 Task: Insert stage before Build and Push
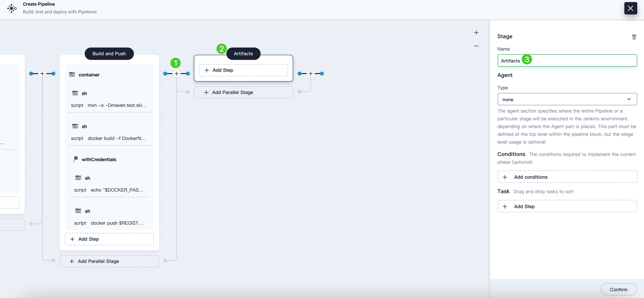pyautogui.click(x=42, y=74)
